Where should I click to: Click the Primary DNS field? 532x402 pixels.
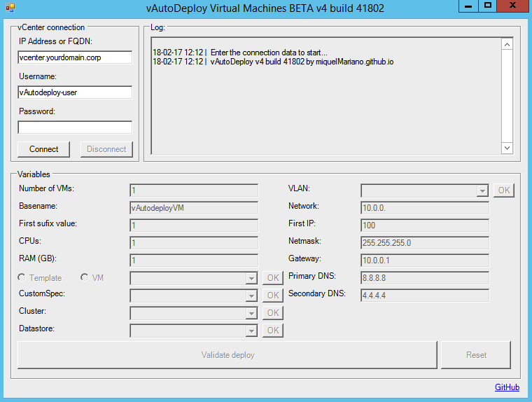click(x=425, y=278)
